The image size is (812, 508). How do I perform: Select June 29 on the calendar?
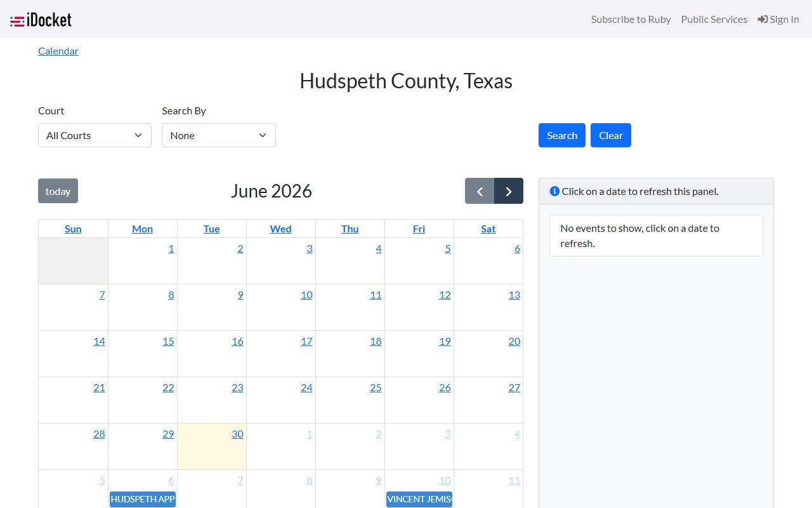(168, 434)
